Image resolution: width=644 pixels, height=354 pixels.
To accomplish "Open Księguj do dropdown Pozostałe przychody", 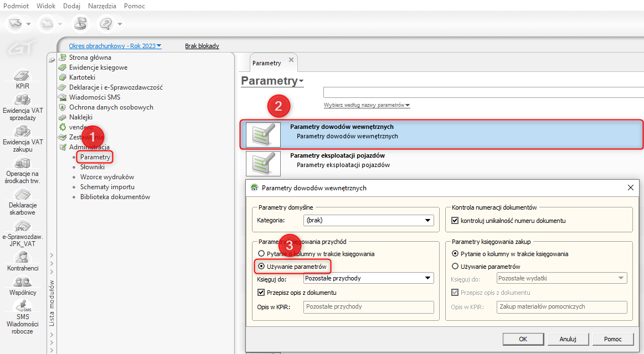I will tap(368, 278).
